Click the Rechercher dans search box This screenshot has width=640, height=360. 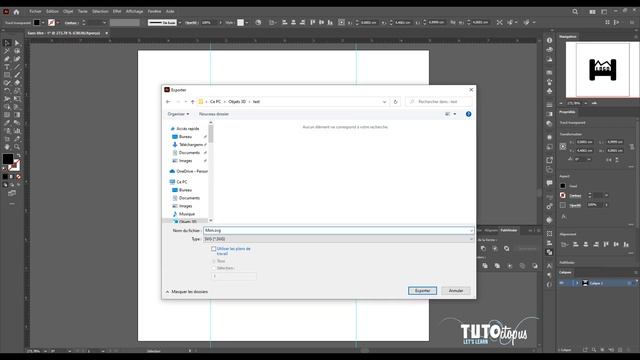pyautogui.click(x=439, y=102)
